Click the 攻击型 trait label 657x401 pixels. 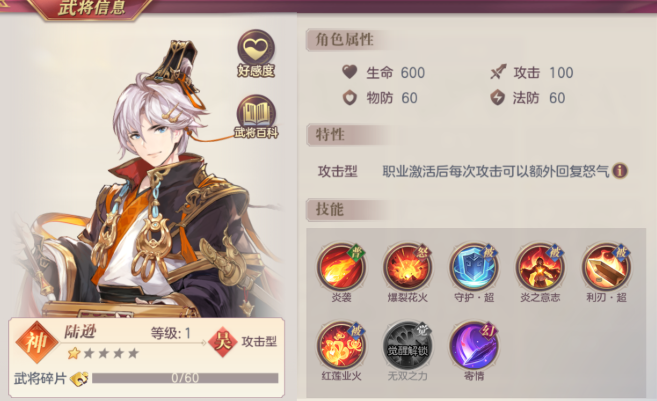338,171
